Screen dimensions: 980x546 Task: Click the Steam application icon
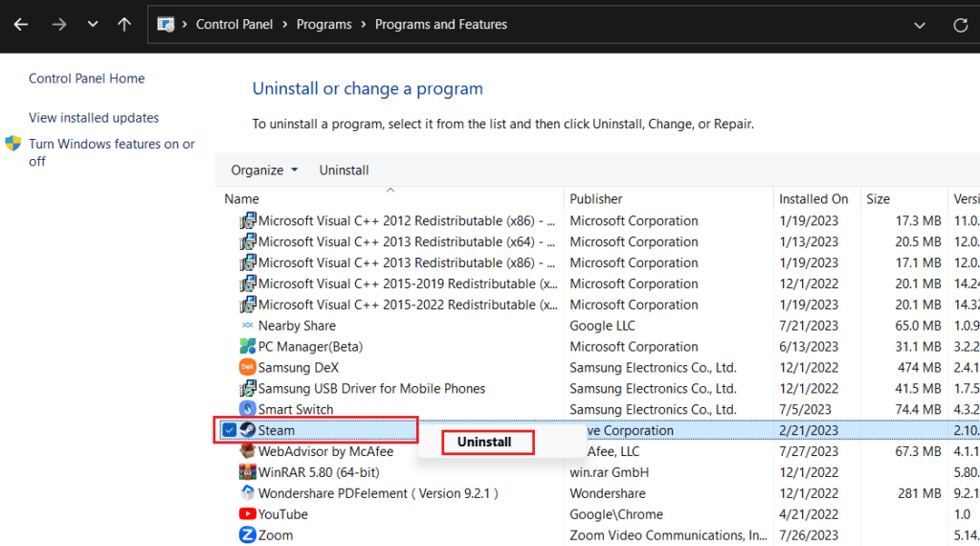pyautogui.click(x=248, y=430)
